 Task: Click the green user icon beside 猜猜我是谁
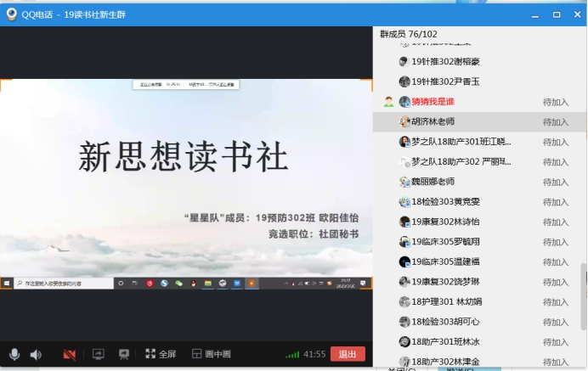pyautogui.click(x=388, y=102)
